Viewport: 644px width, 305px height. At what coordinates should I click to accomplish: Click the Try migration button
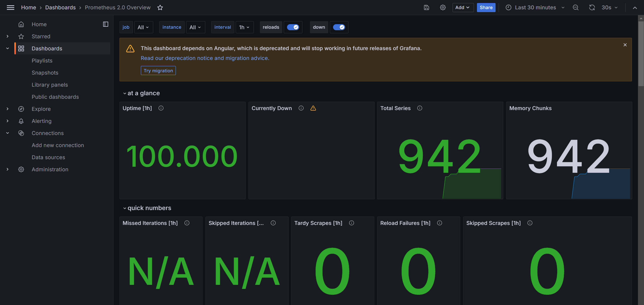tap(158, 71)
